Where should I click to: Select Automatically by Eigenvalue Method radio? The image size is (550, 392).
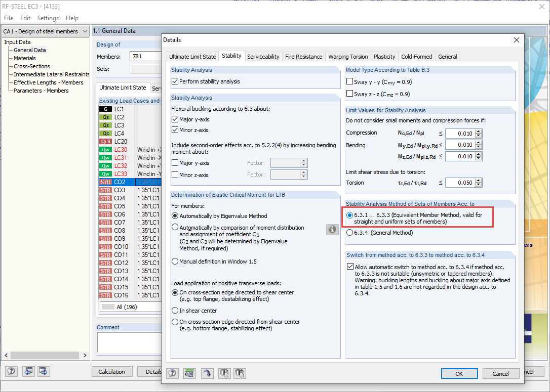[175, 216]
